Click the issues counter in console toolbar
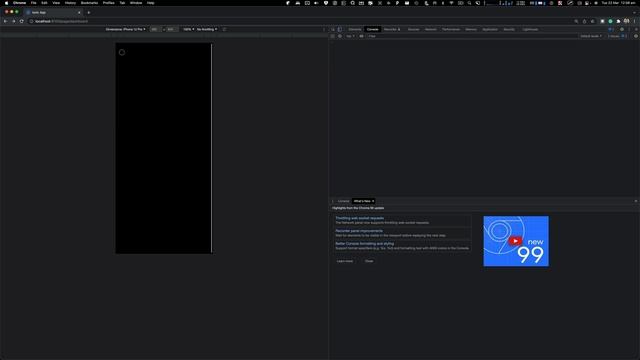This screenshot has width=640, height=360. tap(617, 36)
